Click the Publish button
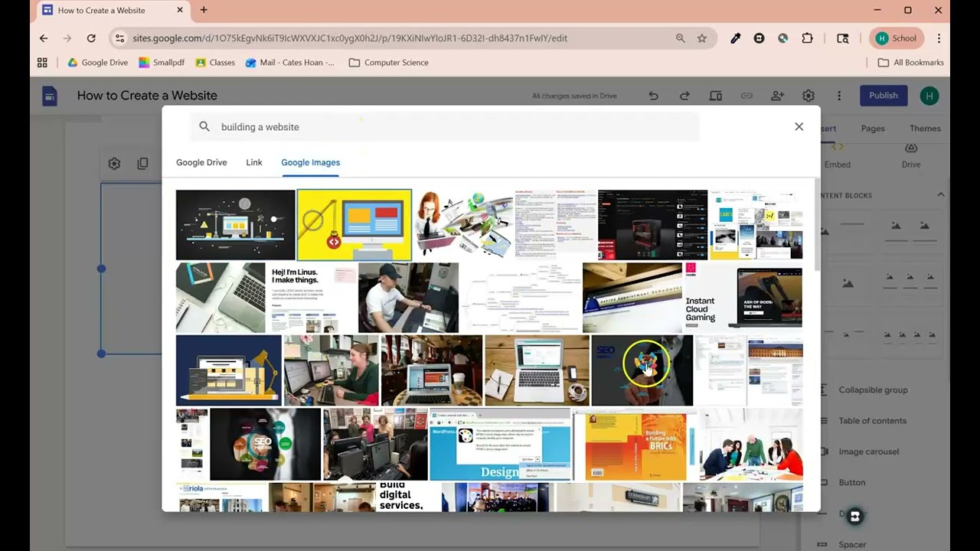 (x=883, y=96)
